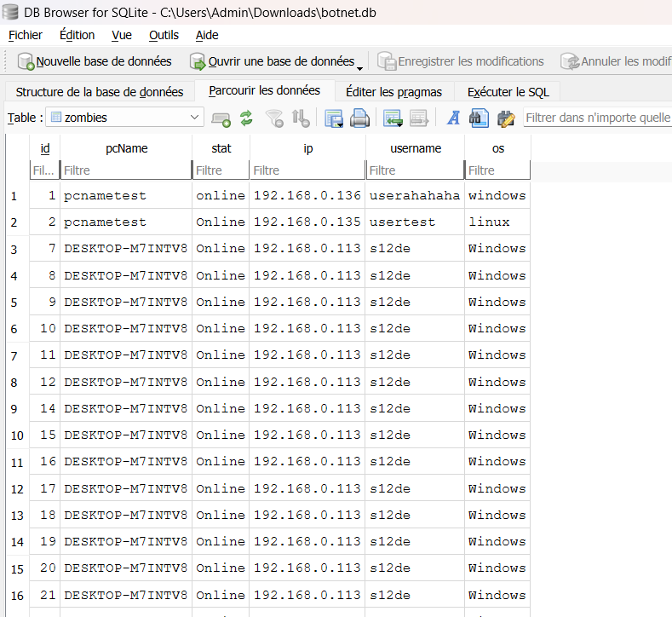Open the Vue menu
Viewport: 672px width, 617px height.
pyautogui.click(x=122, y=35)
